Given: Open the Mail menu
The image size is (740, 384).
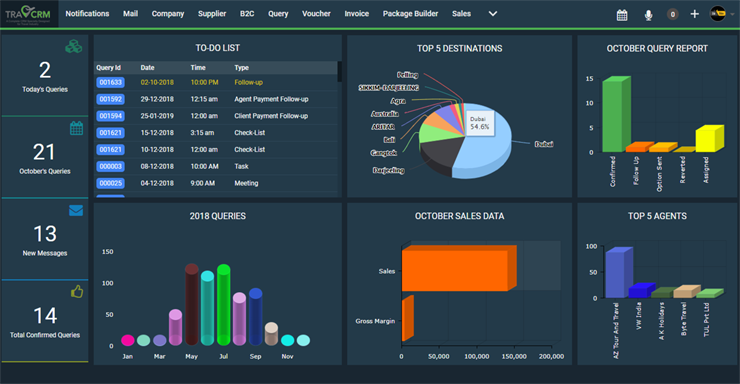Looking at the screenshot, I should [130, 14].
